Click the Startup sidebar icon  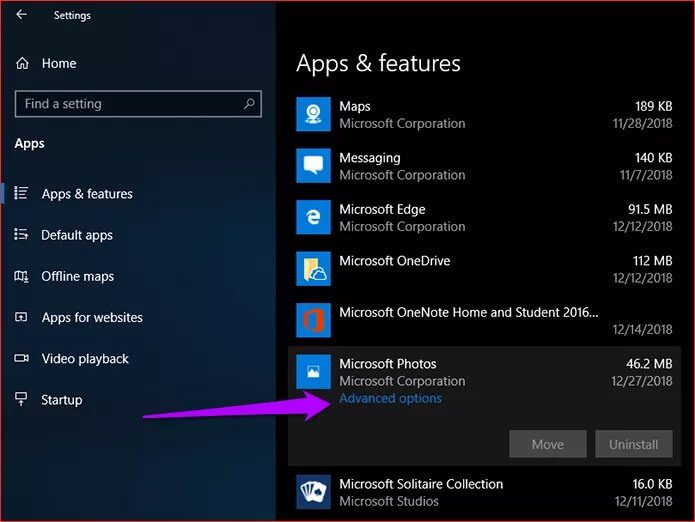(21, 399)
